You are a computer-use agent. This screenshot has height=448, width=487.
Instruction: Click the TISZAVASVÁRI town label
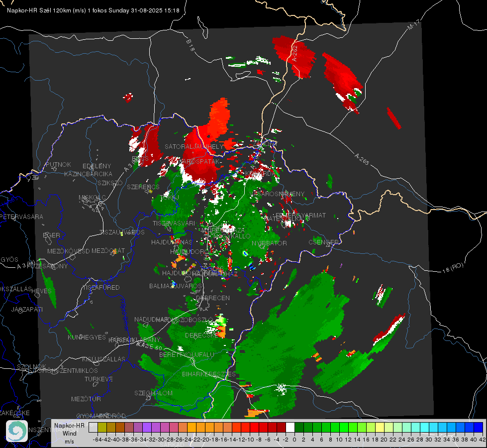click(174, 223)
